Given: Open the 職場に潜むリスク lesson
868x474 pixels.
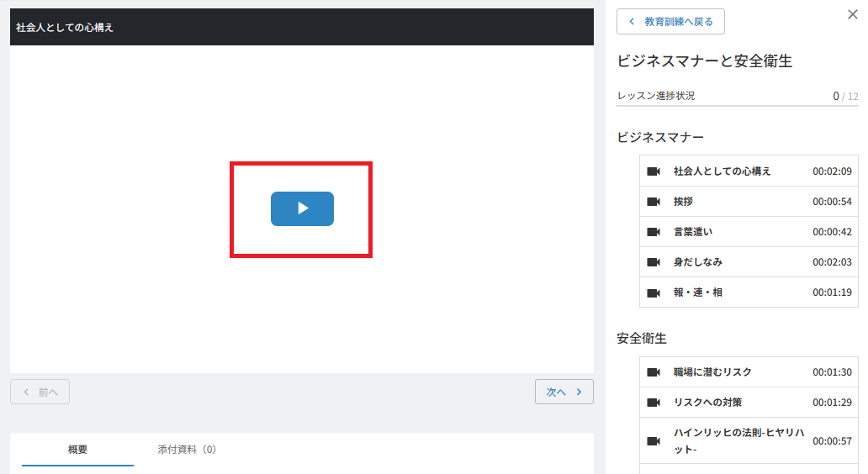Looking at the screenshot, I should 749,372.
